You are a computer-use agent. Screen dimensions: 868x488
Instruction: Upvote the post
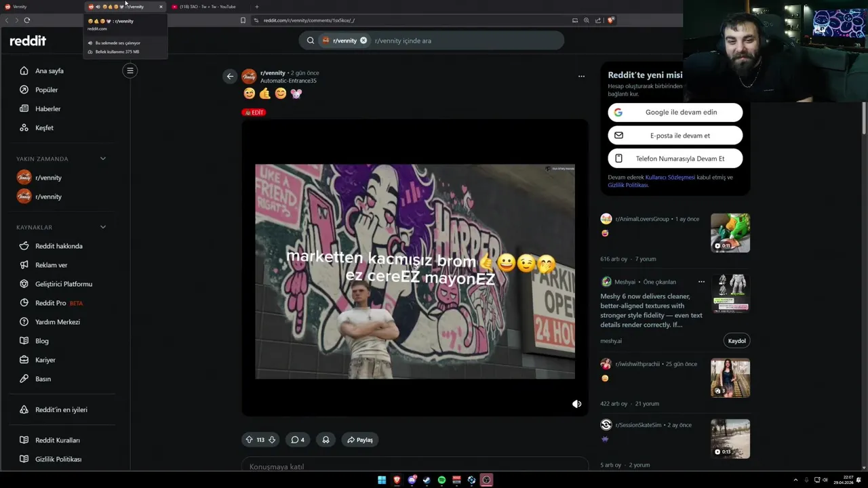[249, 440]
